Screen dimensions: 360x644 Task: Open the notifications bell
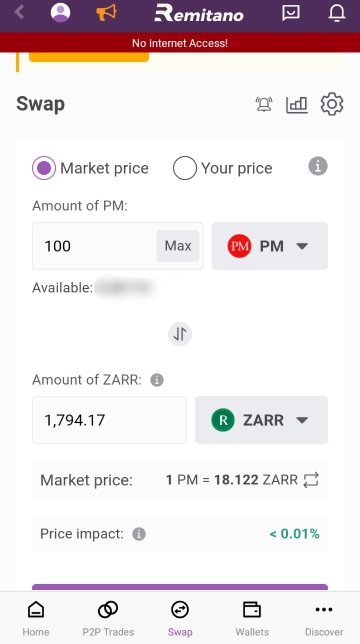click(x=337, y=13)
